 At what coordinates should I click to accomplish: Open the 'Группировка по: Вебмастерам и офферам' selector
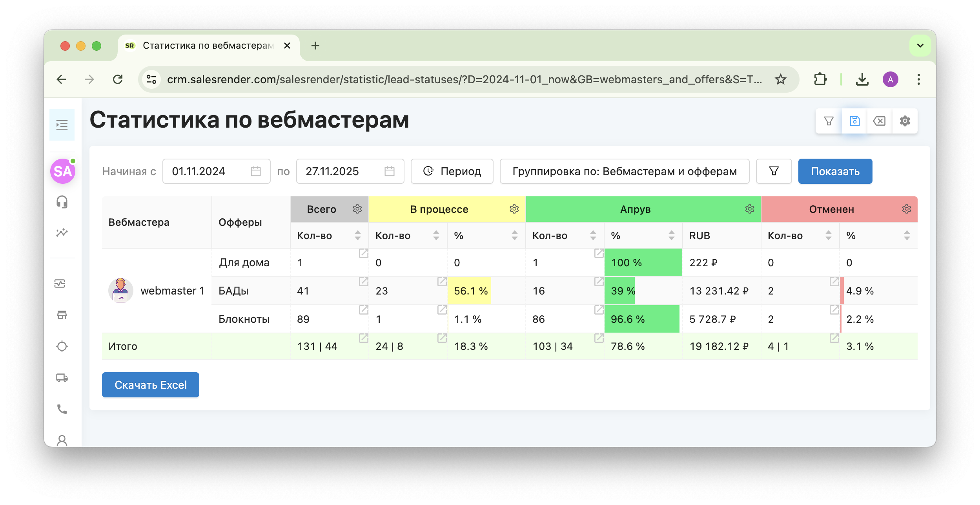pos(624,171)
